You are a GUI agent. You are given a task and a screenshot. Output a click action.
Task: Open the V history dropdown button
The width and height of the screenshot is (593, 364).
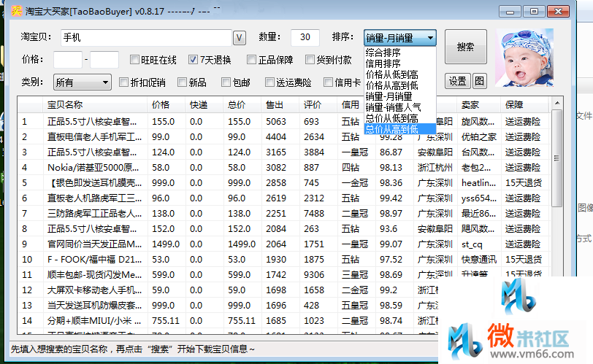(239, 38)
